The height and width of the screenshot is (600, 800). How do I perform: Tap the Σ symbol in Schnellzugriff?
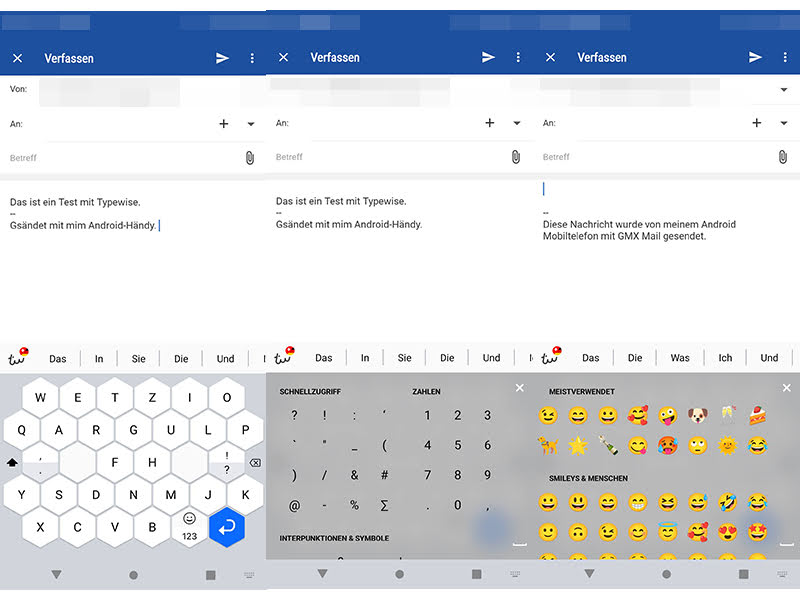385,506
